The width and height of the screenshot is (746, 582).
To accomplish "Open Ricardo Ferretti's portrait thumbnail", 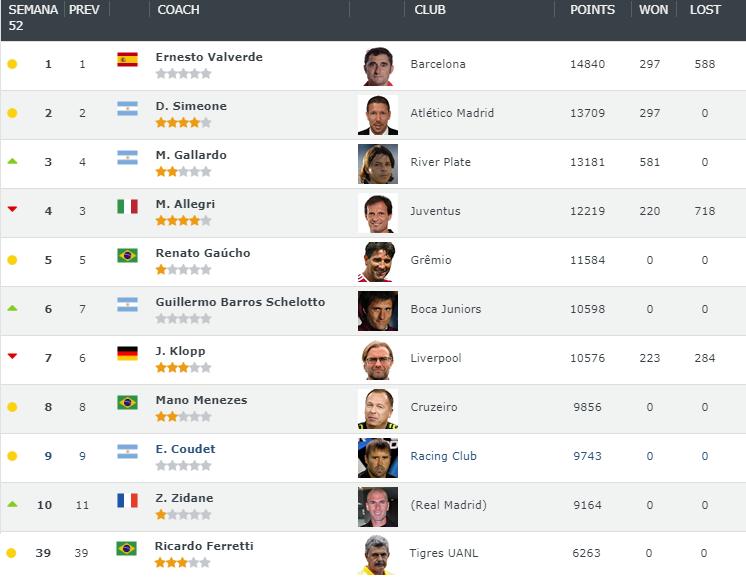I will coord(377,554).
